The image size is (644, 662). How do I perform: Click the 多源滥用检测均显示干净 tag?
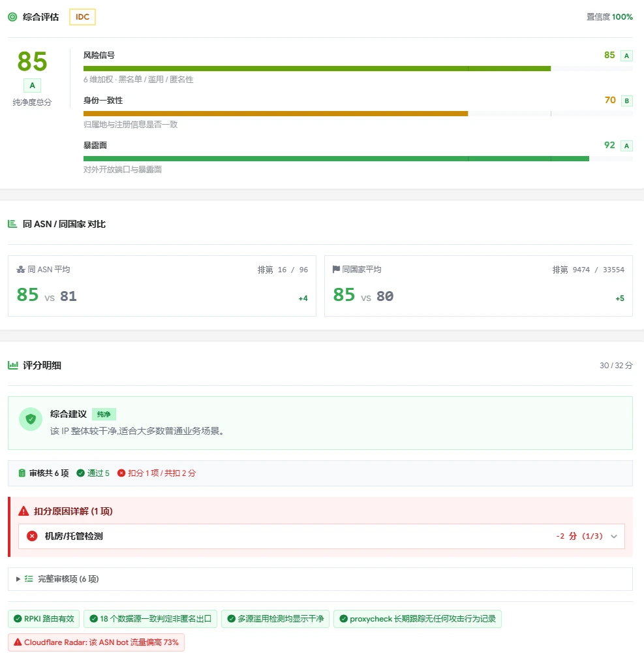(x=275, y=619)
